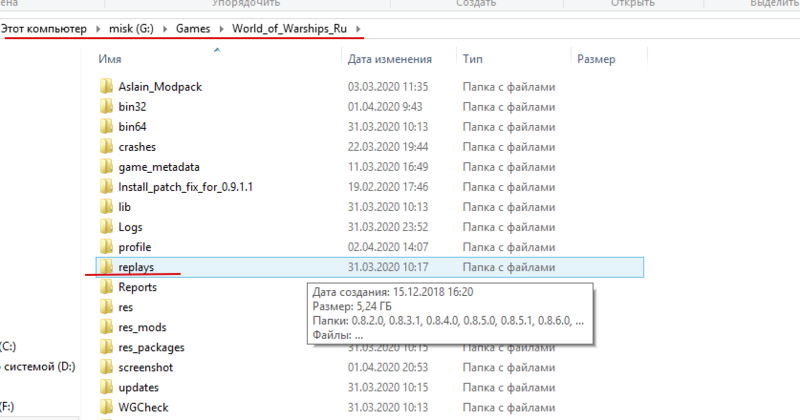Viewport: 800px width, 420px height.
Task: Click date 19.02.2020 17:46 cell
Action: point(388,187)
